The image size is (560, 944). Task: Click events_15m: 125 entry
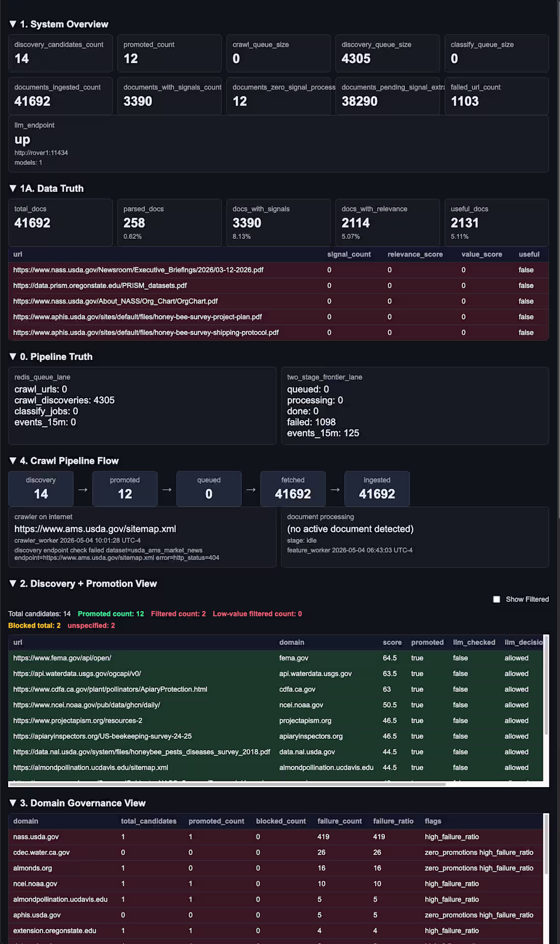pyautogui.click(x=323, y=433)
